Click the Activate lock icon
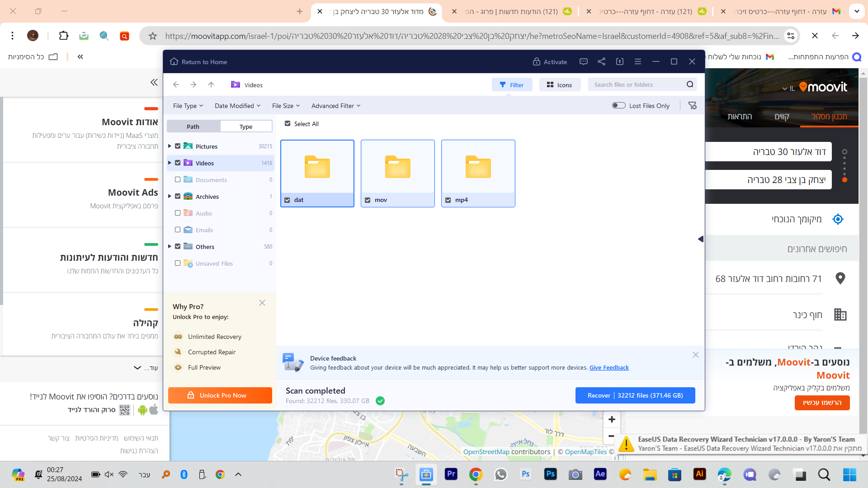 pos(537,61)
